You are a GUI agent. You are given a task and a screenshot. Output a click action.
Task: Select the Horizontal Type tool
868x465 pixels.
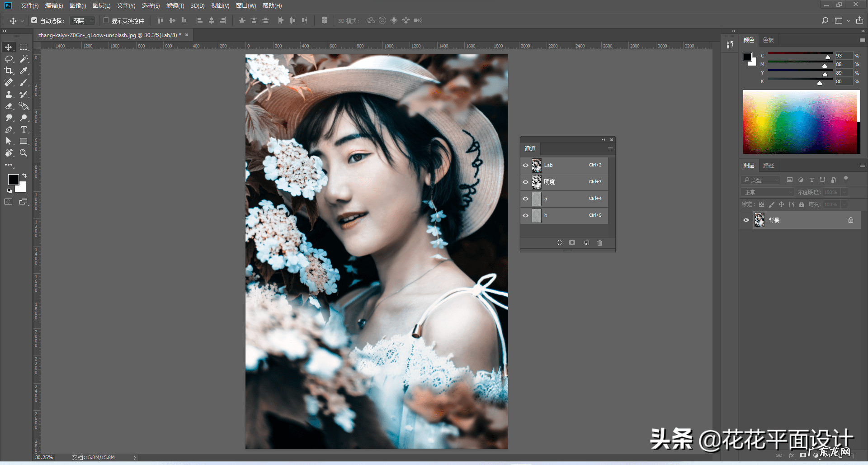pyautogui.click(x=24, y=130)
